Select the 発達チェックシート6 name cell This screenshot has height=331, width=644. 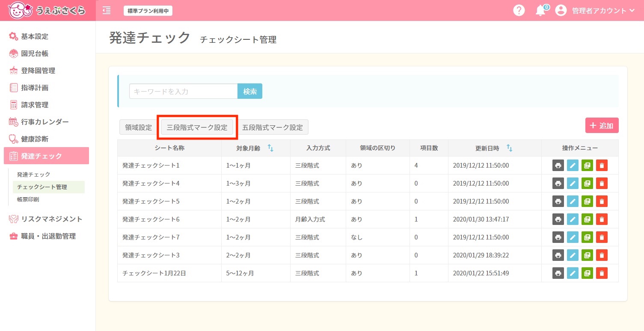tap(169, 219)
